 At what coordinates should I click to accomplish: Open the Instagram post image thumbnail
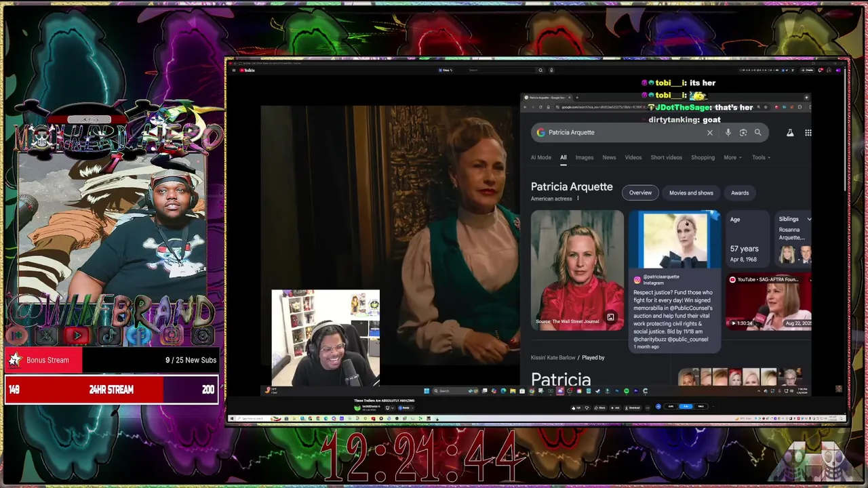click(x=674, y=239)
